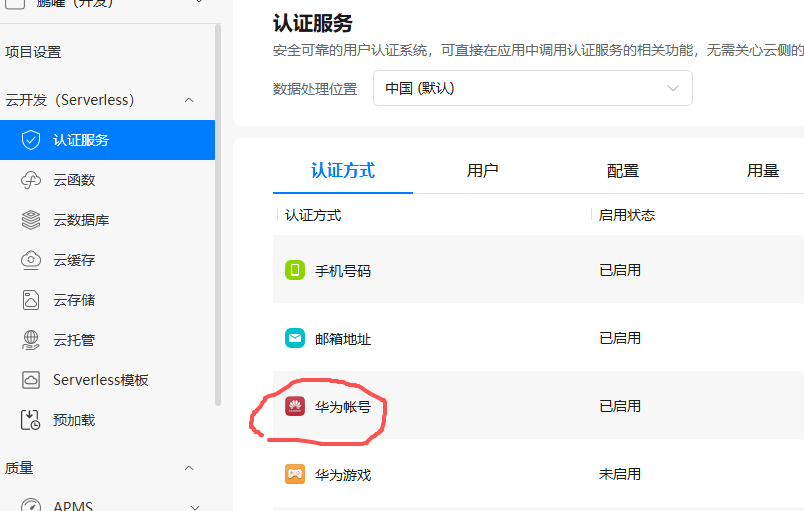
Task: Collapse the 质量 section chevron
Action: click(189, 468)
